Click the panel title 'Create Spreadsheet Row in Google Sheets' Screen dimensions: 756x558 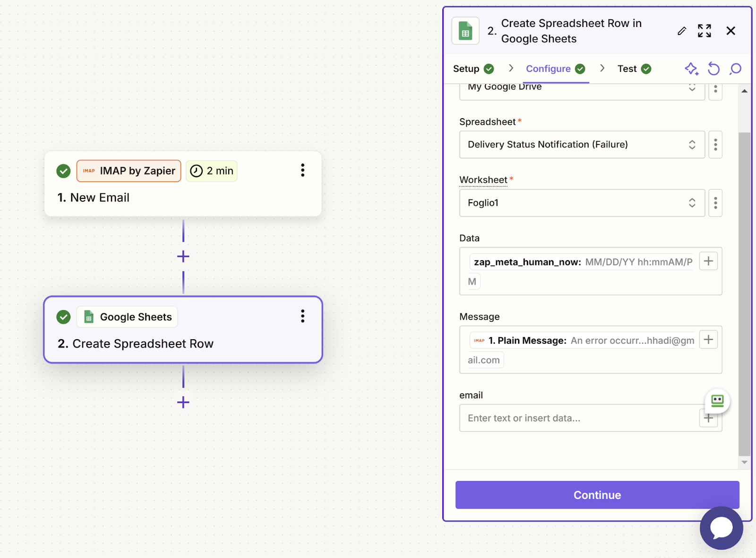(571, 31)
